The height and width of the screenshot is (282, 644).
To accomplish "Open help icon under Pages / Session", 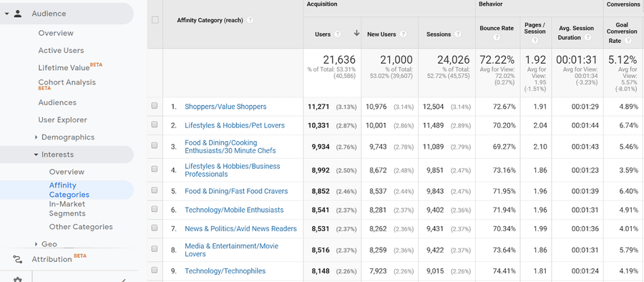I will (535, 40).
